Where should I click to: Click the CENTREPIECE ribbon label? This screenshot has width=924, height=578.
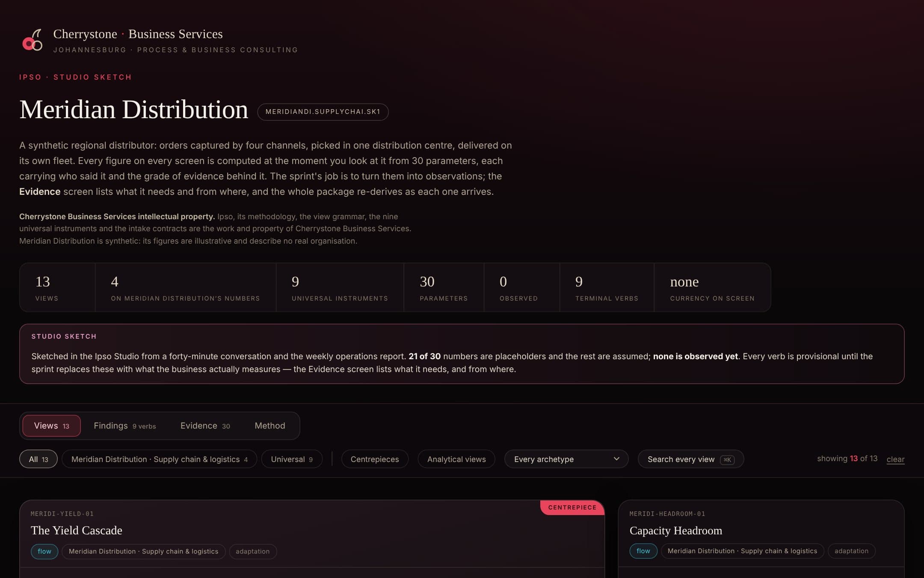tap(572, 507)
